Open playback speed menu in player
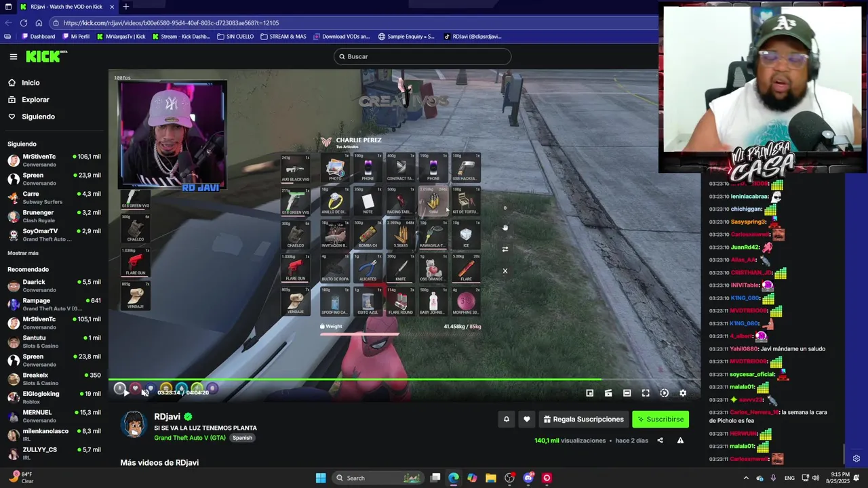Viewport: 868px width, 488px height. pos(665,393)
